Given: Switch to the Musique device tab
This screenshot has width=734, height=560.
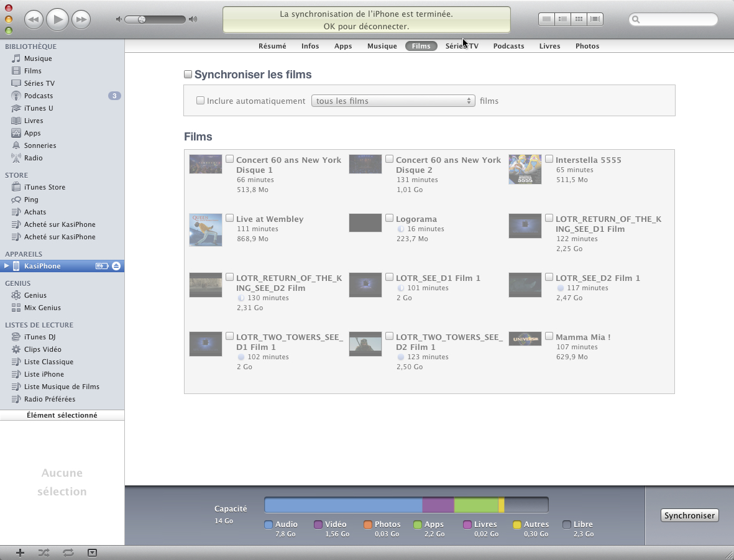Looking at the screenshot, I should coord(382,46).
